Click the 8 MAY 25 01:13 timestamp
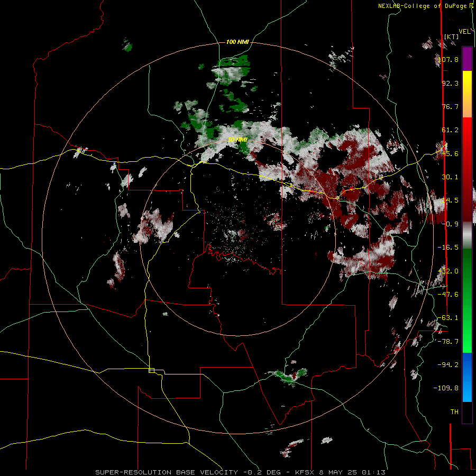 (x=352, y=472)
